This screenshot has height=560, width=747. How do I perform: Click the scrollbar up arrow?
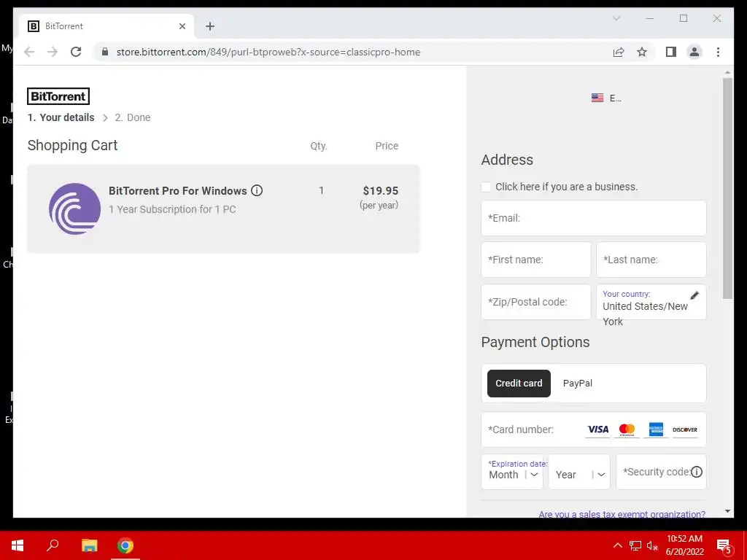(727, 72)
